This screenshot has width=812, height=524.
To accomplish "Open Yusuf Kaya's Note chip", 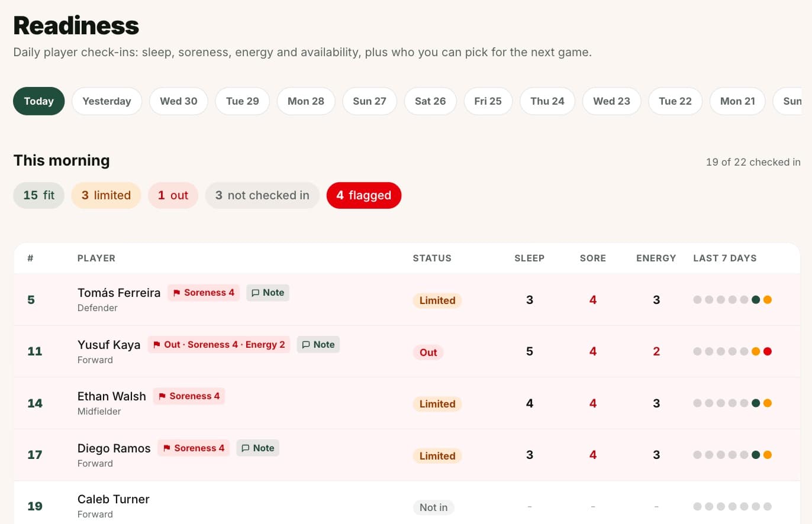I will point(318,345).
